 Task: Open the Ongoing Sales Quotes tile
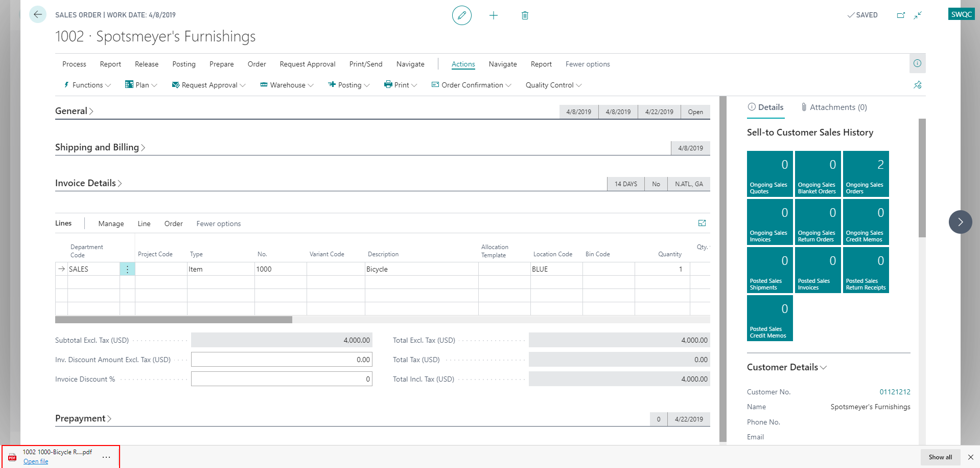770,174
